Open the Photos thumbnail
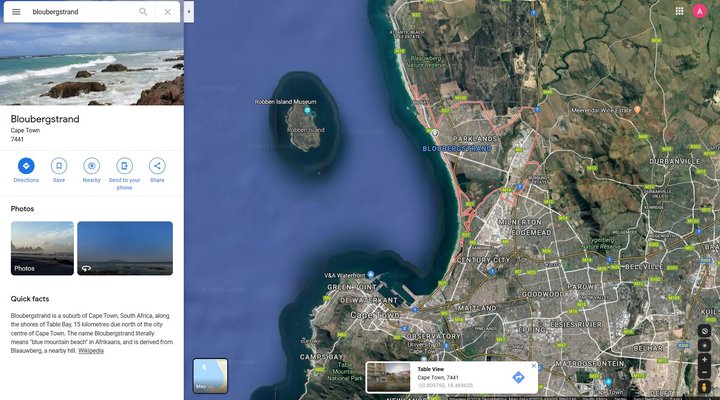Viewport: 720px width, 400px height. pyautogui.click(x=42, y=248)
